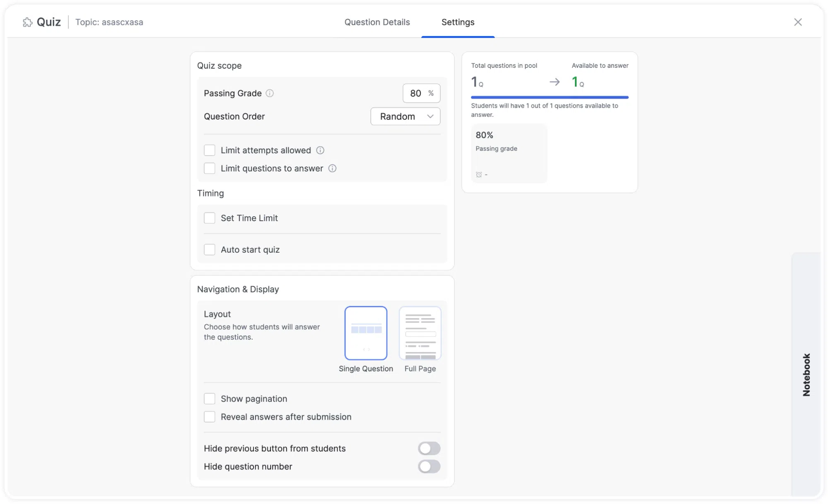Click info icon beside Limit questions to answer
Image resolution: width=828 pixels, height=504 pixels.
[x=332, y=169]
